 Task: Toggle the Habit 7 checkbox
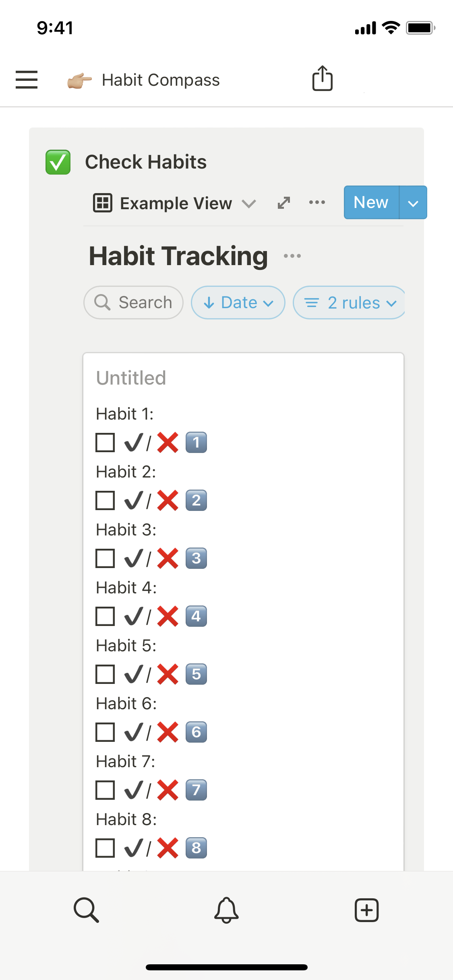tap(105, 790)
